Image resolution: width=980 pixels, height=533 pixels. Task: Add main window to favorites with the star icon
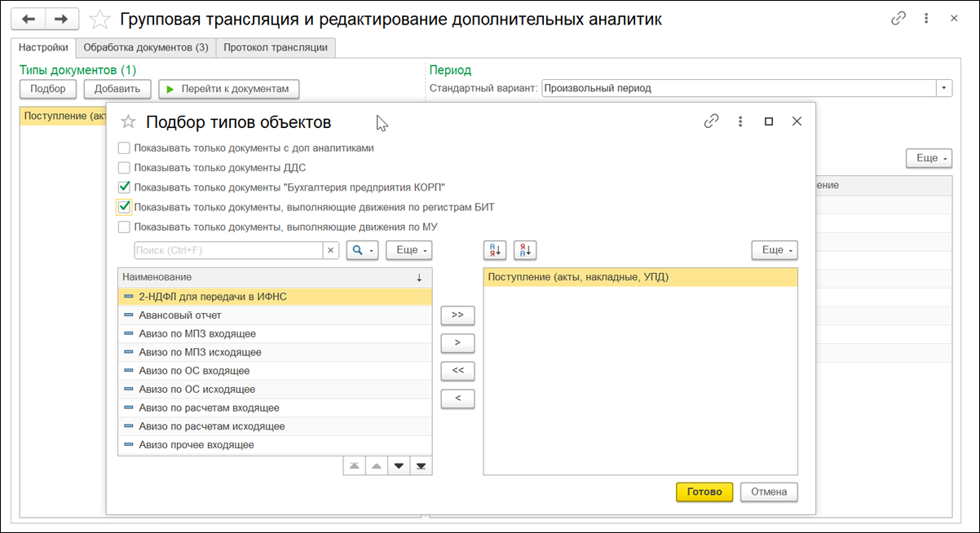coord(99,19)
